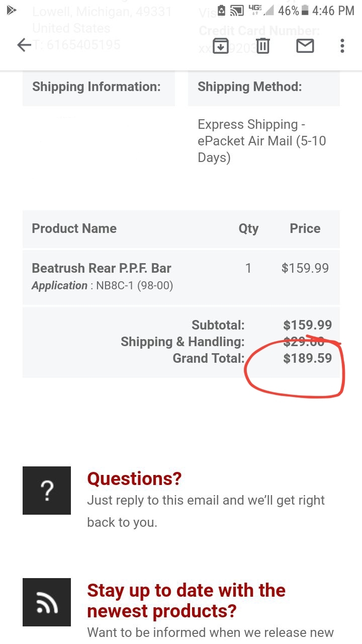The height and width of the screenshot is (644, 362).
Task: Tap the Product Name column header
Action: tap(74, 228)
